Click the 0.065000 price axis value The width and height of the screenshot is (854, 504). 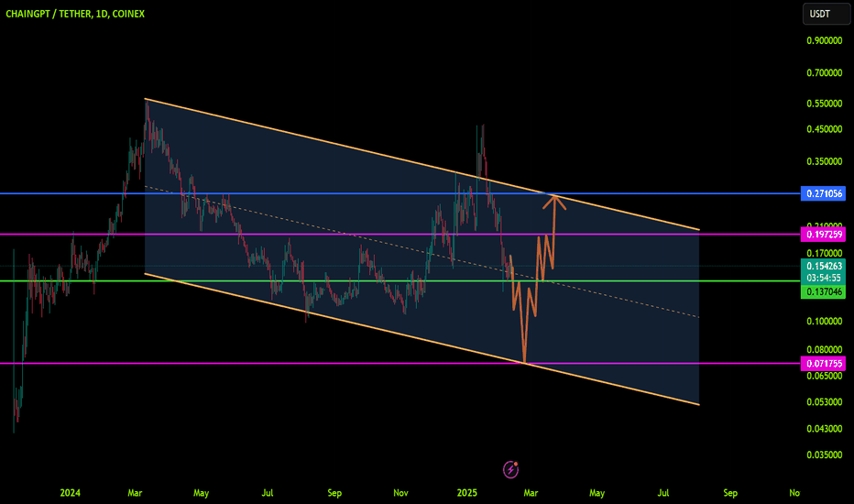(824, 376)
